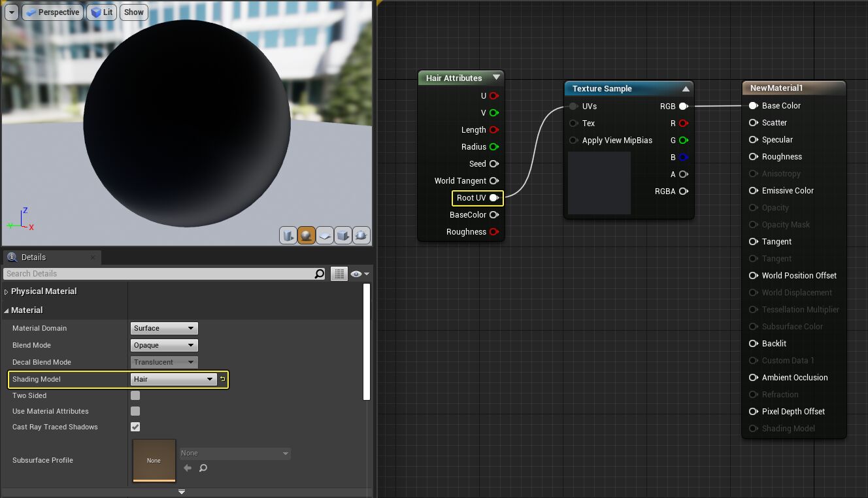Check Use Material Attributes
The height and width of the screenshot is (498, 868).
[x=135, y=411]
